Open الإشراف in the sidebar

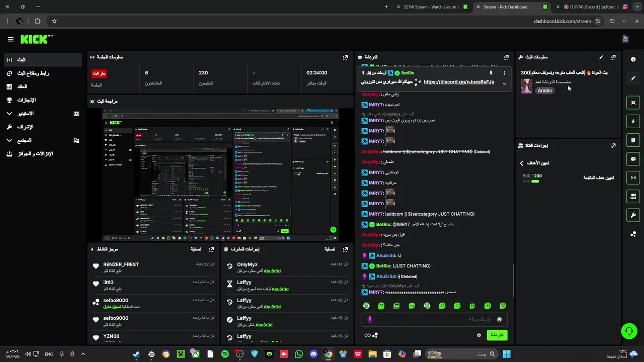click(x=42, y=127)
